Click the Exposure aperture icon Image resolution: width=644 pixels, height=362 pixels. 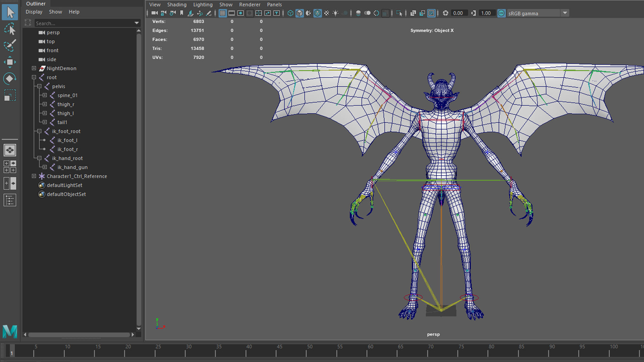pos(445,13)
